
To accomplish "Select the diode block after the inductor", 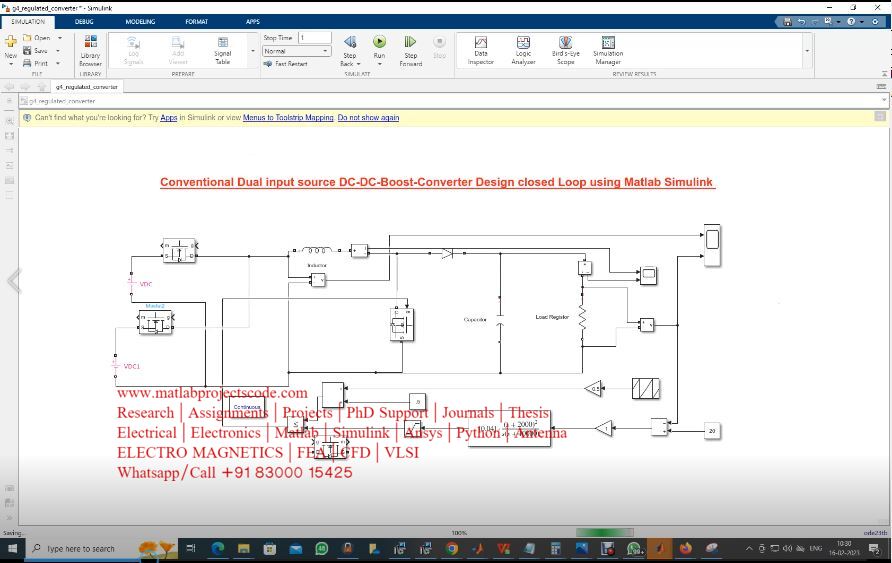I will (x=447, y=253).
